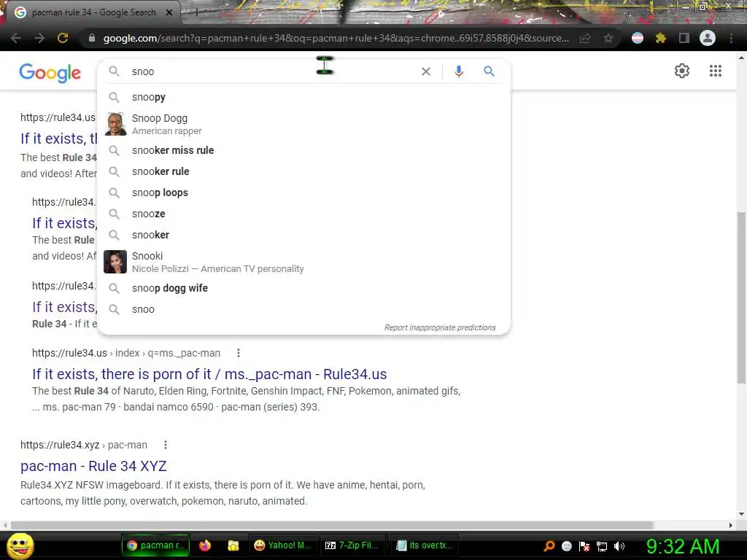Screen dimensions: 747x560
Task: Click the volume speaker tray icon
Action: point(619,546)
